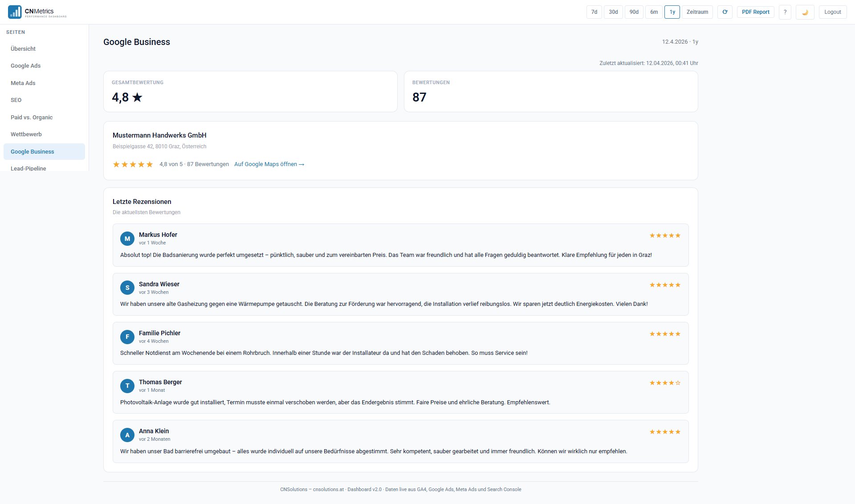Select the 90d period toggle

pos(634,12)
